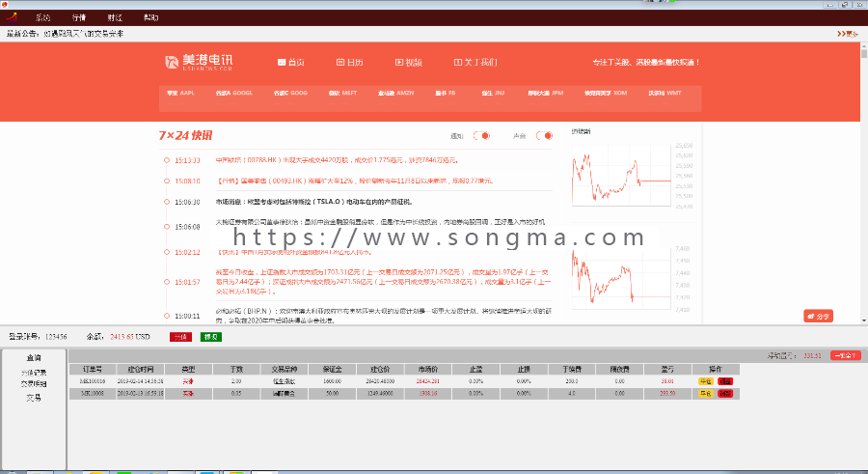Click the yellow 平仓 button for order MK10008
The height and width of the screenshot is (474, 868).
(x=705, y=394)
